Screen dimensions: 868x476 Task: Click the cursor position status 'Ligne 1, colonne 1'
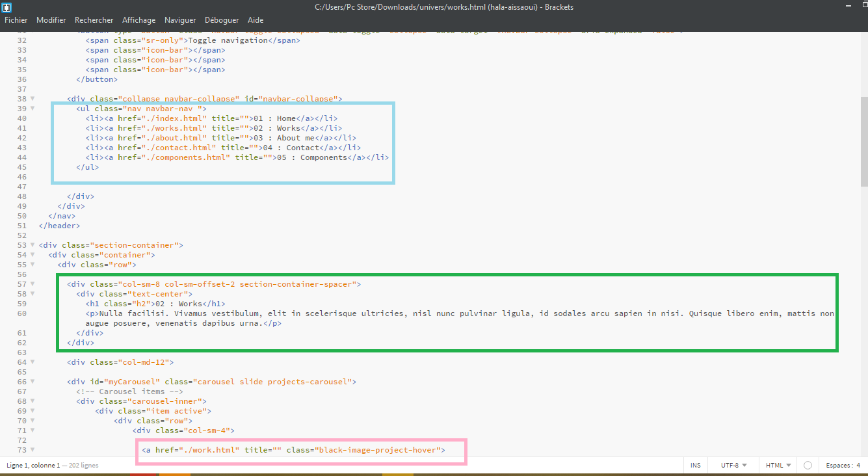click(33, 466)
